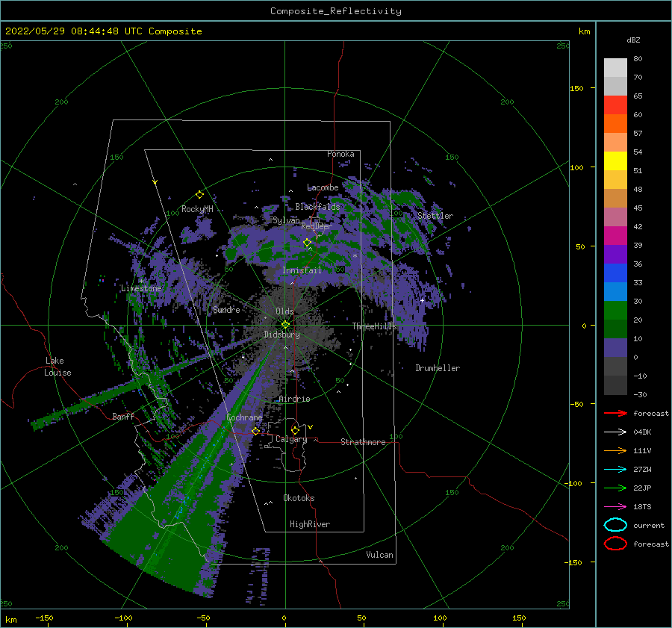Click the 2022/05/29 08:44:48 UTC timestamp
Image resolution: width=672 pixels, height=628 pixels.
[x=103, y=31]
